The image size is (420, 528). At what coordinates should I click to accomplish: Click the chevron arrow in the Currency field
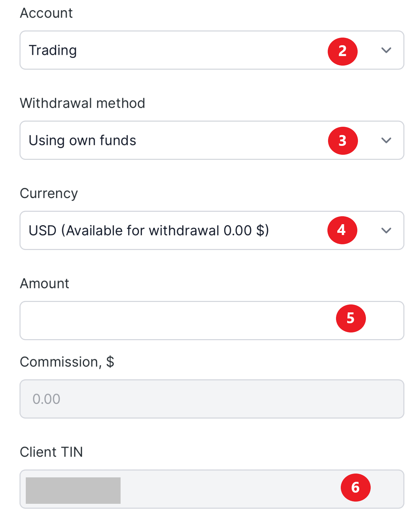click(386, 231)
